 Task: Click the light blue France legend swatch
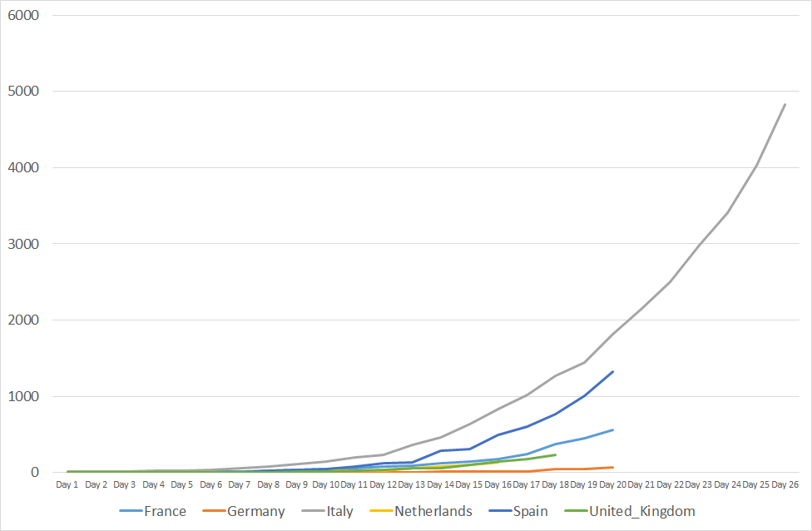click(131, 511)
